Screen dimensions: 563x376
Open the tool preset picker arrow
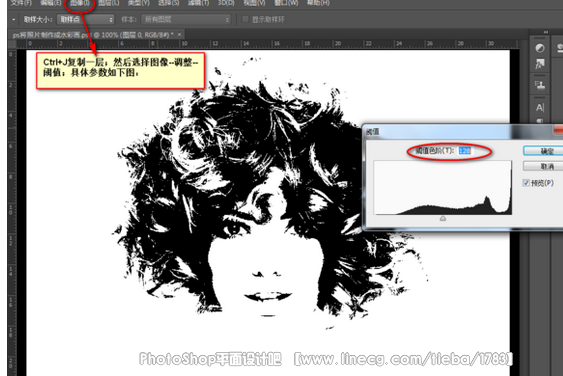pos(14,19)
